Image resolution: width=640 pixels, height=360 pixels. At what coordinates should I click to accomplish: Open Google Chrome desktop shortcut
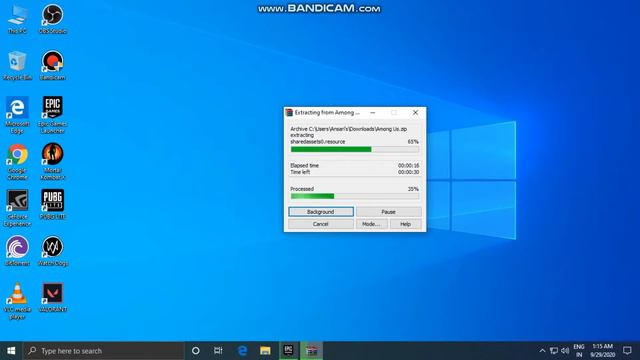[17, 162]
